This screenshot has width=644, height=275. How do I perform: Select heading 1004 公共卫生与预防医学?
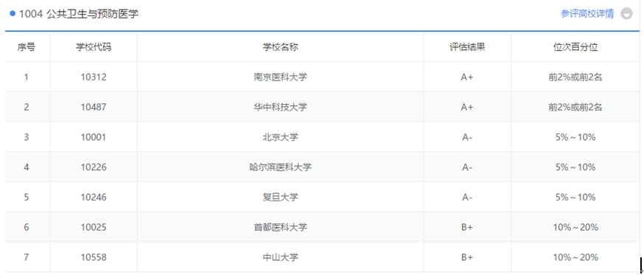coord(79,13)
